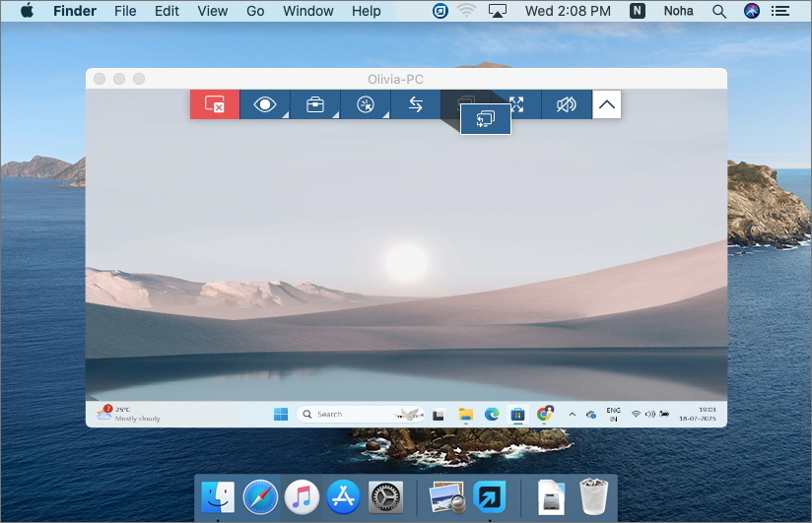The height and width of the screenshot is (523, 812).
Task: Toggle full screen mode in toolbar
Action: [516, 104]
